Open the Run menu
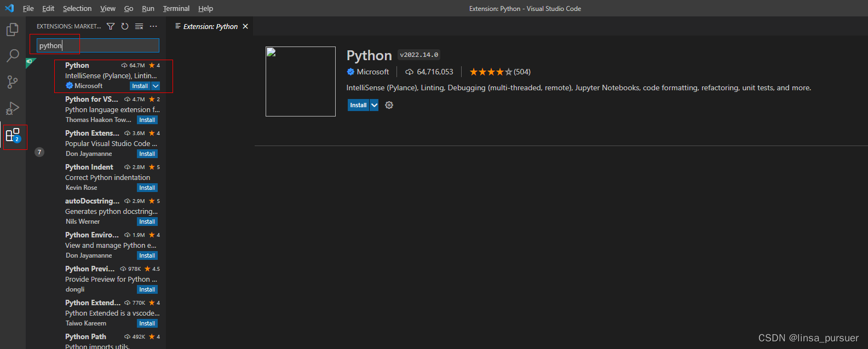This screenshot has height=349, width=868. (x=148, y=8)
